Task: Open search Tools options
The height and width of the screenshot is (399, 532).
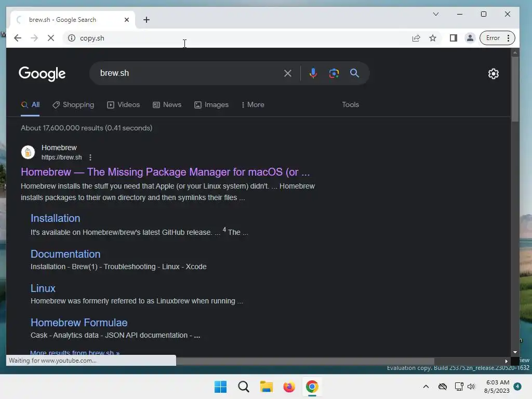Action: coord(350,105)
